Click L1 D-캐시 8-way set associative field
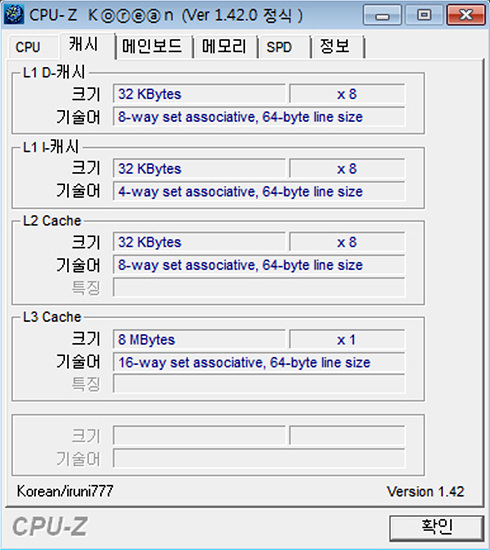This screenshot has height=550, width=490. [x=259, y=116]
